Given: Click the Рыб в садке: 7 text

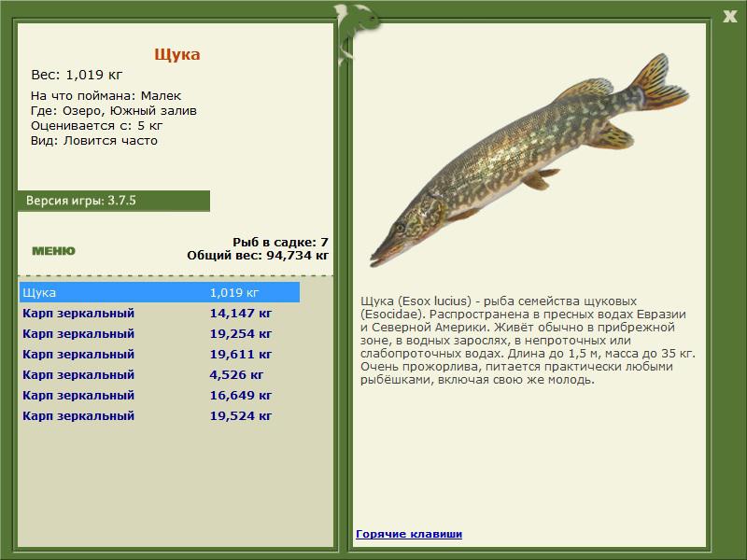Looking at the screenshot, I should 280,243.
